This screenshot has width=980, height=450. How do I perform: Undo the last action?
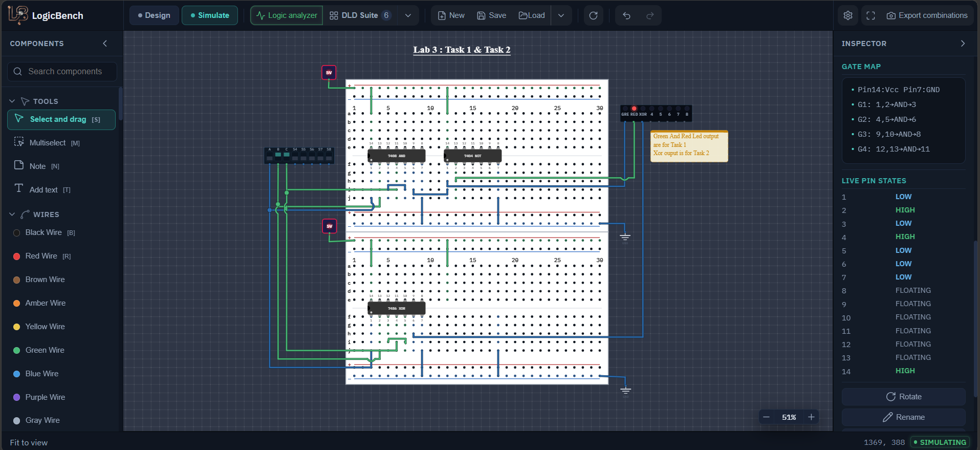(x=626, y=15)
